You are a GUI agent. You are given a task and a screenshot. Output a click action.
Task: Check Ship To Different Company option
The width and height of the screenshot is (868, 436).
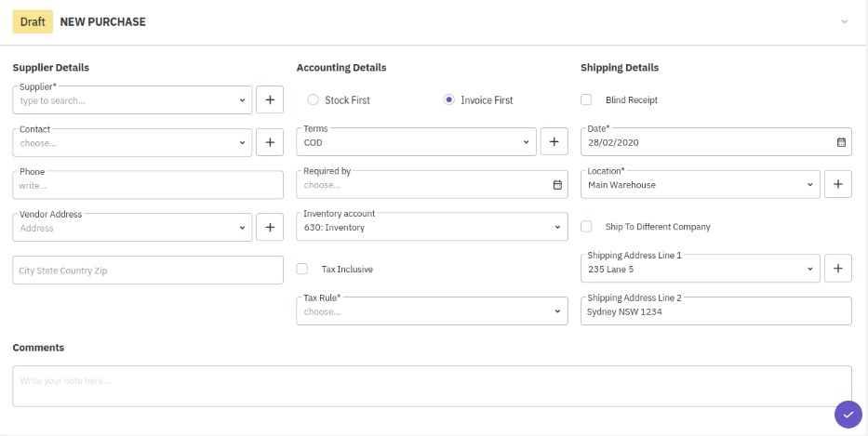586,227
